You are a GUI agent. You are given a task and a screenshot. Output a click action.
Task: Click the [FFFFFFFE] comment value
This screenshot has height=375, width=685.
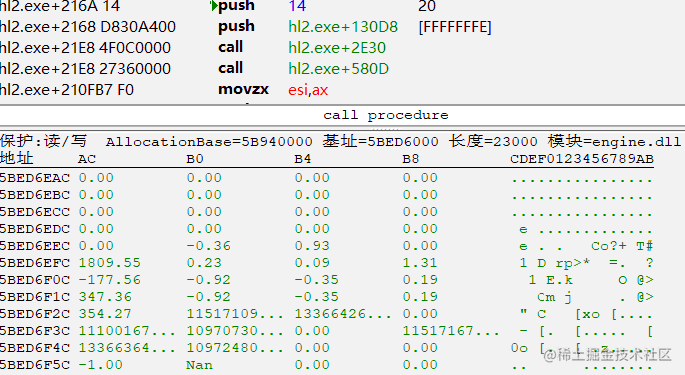[455, 27]
